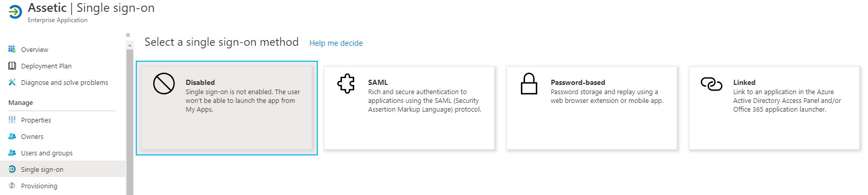This screenshot has width=868, height=195.
Task: Choose the SAML sign-on method card
Action: click(409, 108)
